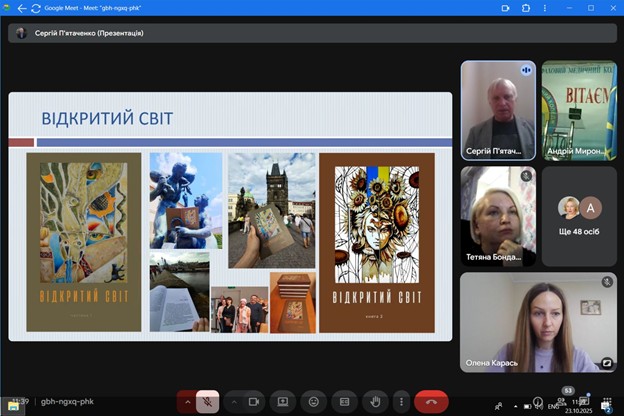
Task: Select the Тетяна Бондаренко video tile
Action: tap(497, 216)
